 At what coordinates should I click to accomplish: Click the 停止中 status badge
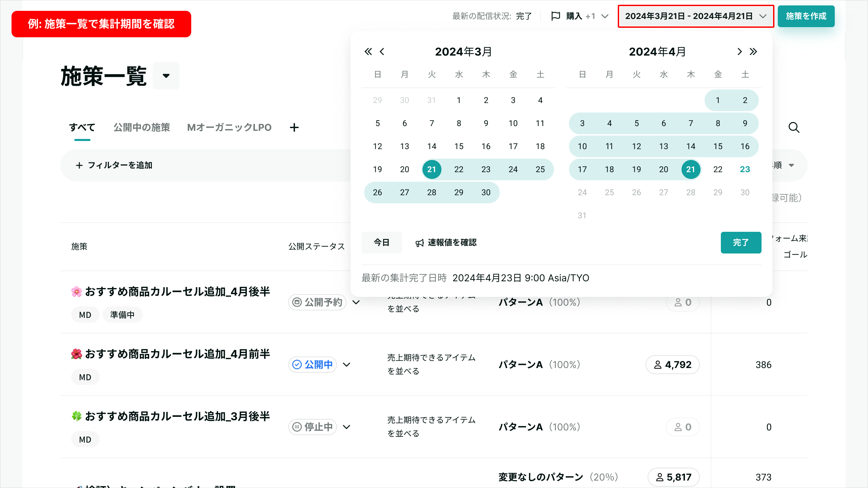click(313, 427)
